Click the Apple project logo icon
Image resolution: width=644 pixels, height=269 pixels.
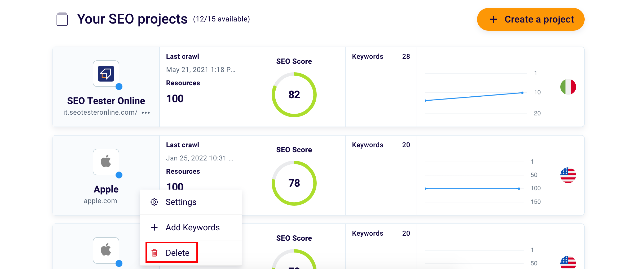[x=106, y=162]
